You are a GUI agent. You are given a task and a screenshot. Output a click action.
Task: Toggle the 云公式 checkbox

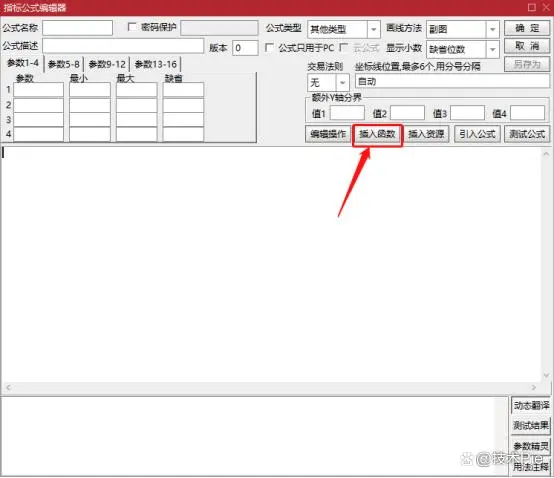tap(343, 47)
